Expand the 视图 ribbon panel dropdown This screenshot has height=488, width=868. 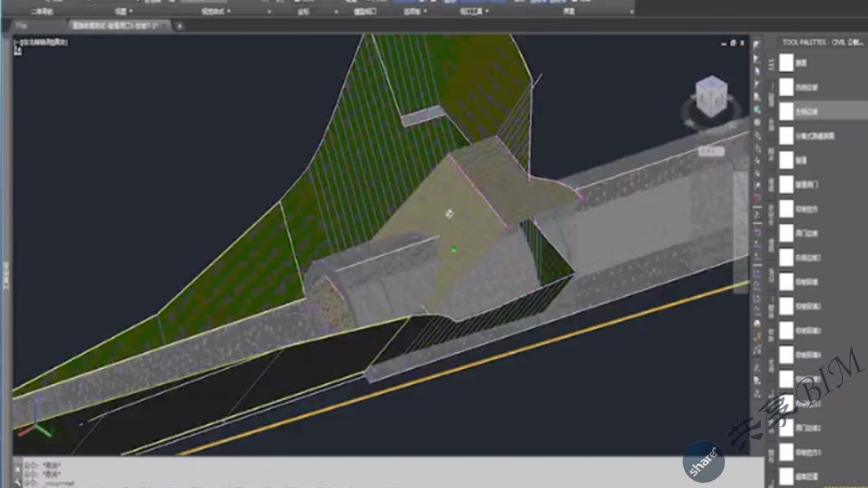tap(125, 11)
